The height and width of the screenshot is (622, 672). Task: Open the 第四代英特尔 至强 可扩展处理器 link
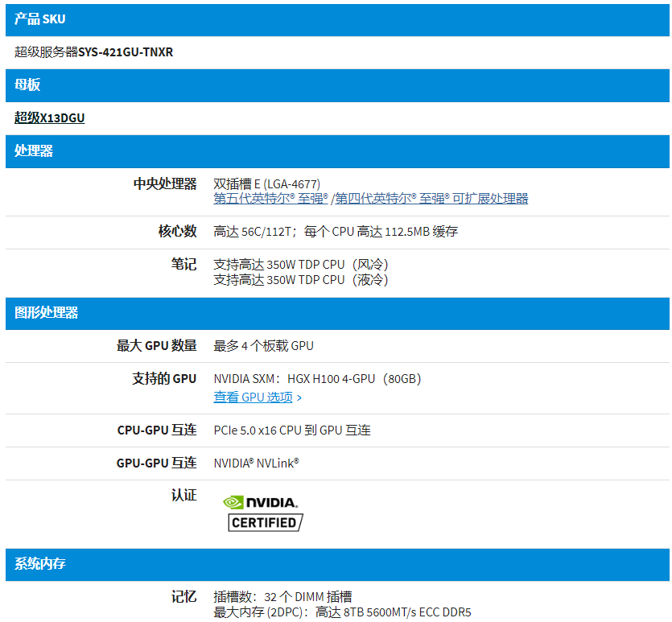431,199
